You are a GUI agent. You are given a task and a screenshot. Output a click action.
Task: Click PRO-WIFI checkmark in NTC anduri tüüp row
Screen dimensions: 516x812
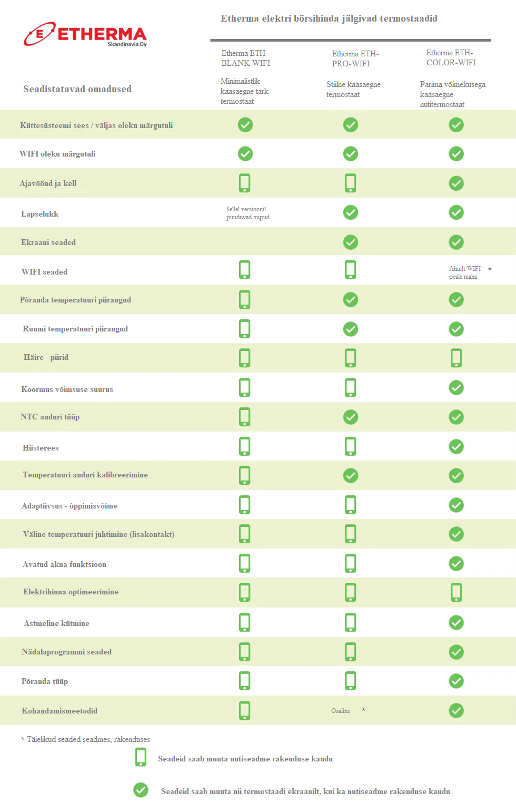coord(351,417)
